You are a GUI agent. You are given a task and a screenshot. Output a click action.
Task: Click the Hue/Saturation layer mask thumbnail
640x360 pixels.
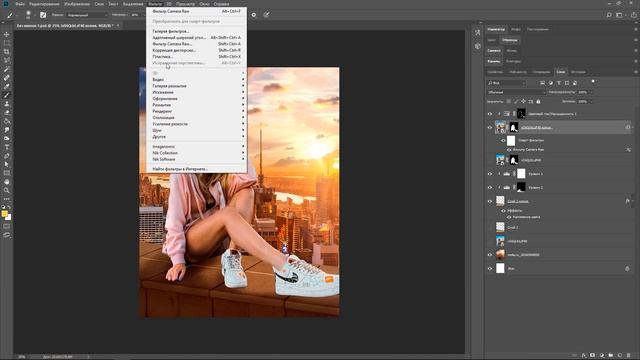coord(521,113)
